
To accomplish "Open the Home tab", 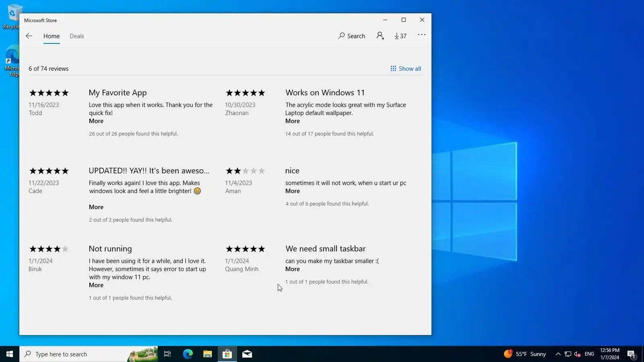I will pos(52,36).
